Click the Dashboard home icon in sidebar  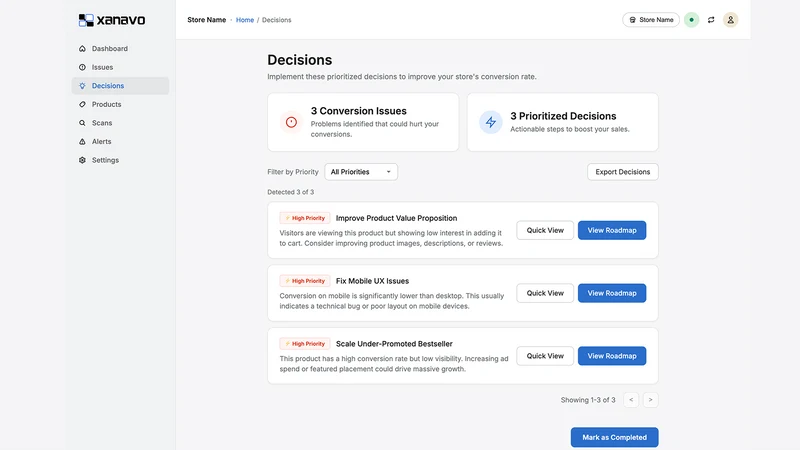click(x=82, y=48)
